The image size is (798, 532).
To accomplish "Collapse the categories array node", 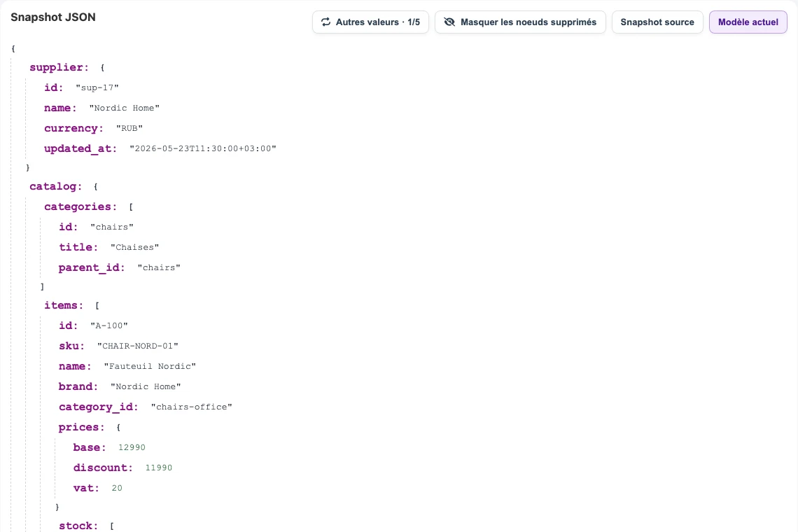I will point(80,206).
